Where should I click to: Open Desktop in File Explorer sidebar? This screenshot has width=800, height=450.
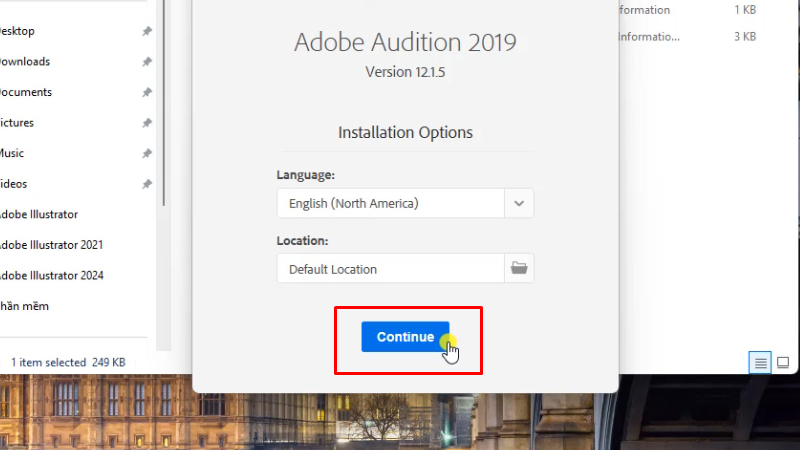tap(17, 31)
